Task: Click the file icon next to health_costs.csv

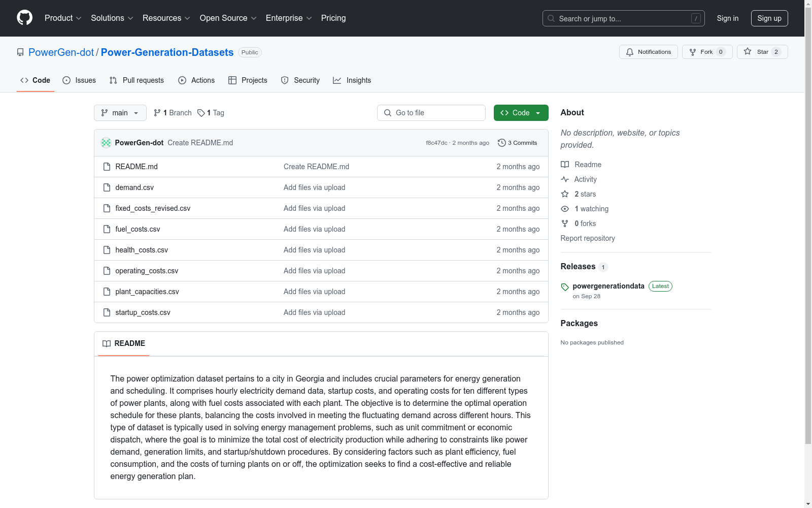Action: (x=107, y=250)
